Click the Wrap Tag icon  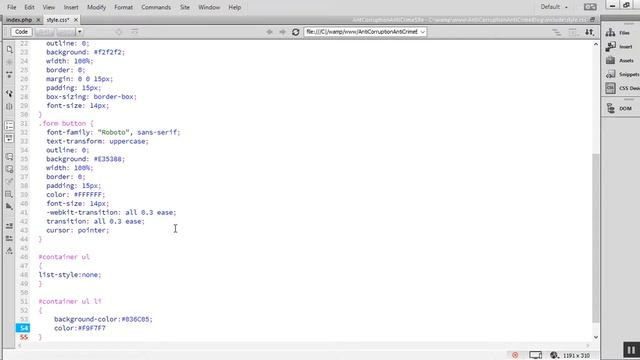pos(9,182)
